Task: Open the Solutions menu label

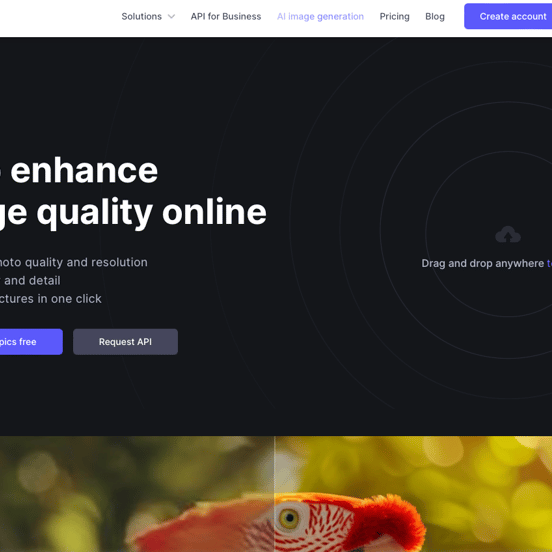Action: 142,17
